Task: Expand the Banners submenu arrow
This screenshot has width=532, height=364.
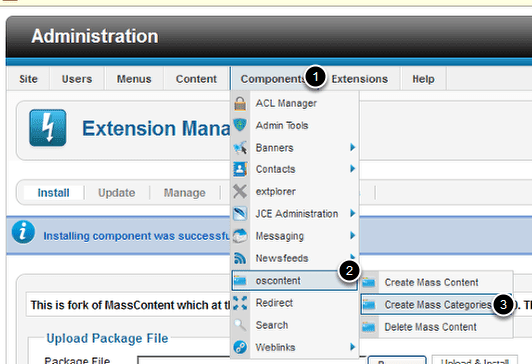Action: pyautogui.click(x=353, y=147)
